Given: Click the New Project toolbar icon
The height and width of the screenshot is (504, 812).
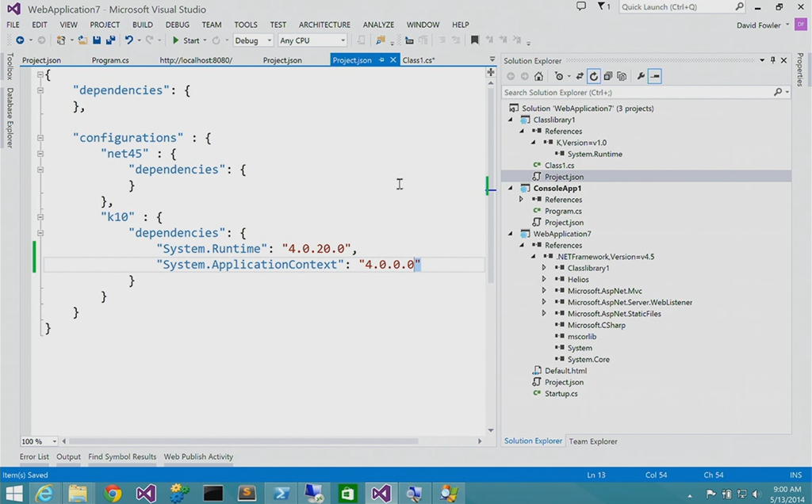Looking at the screenshot, I should [61, 40].
